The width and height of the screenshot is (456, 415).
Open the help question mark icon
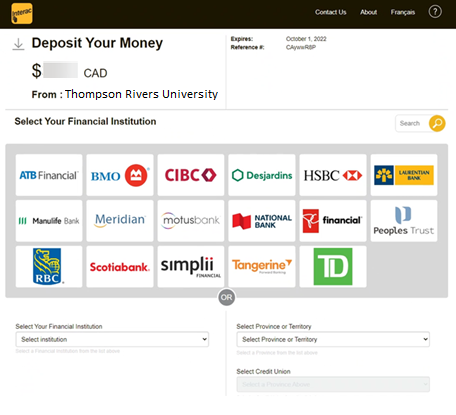tap(435, 12)
